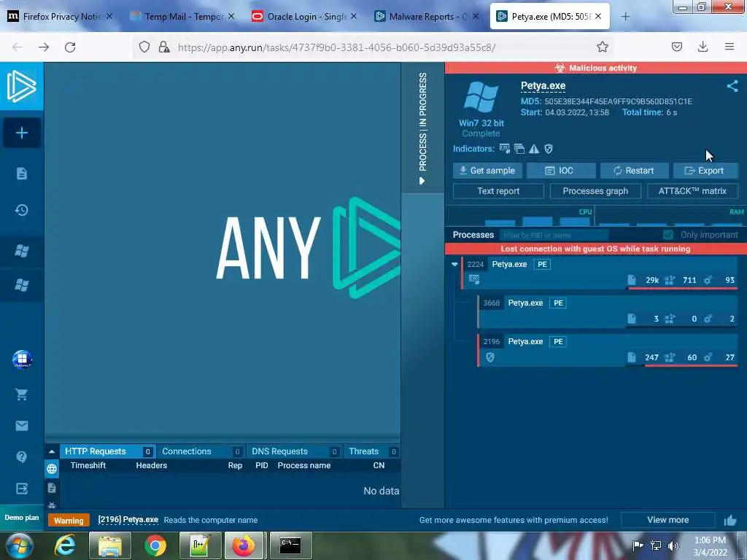Collapse the process tree under 2224 Petya.exe
Image resolution: width=747 pixels, height=560 pixels.
point(454,264)
